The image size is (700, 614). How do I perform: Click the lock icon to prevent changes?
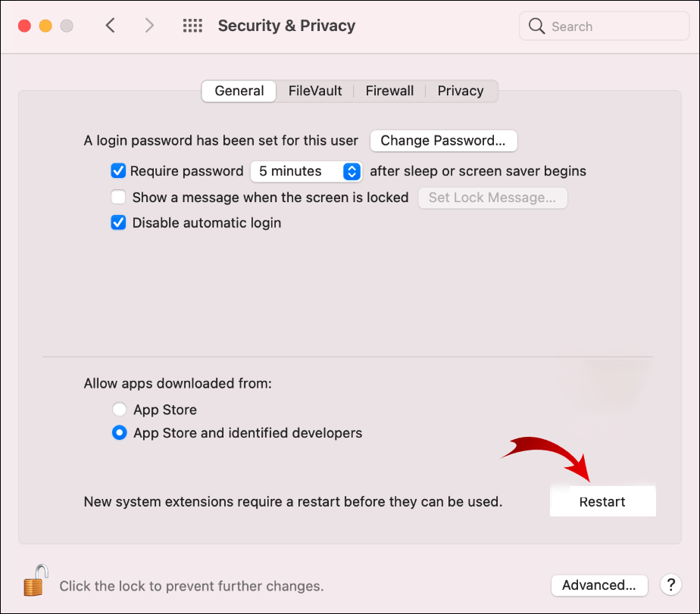36,581
